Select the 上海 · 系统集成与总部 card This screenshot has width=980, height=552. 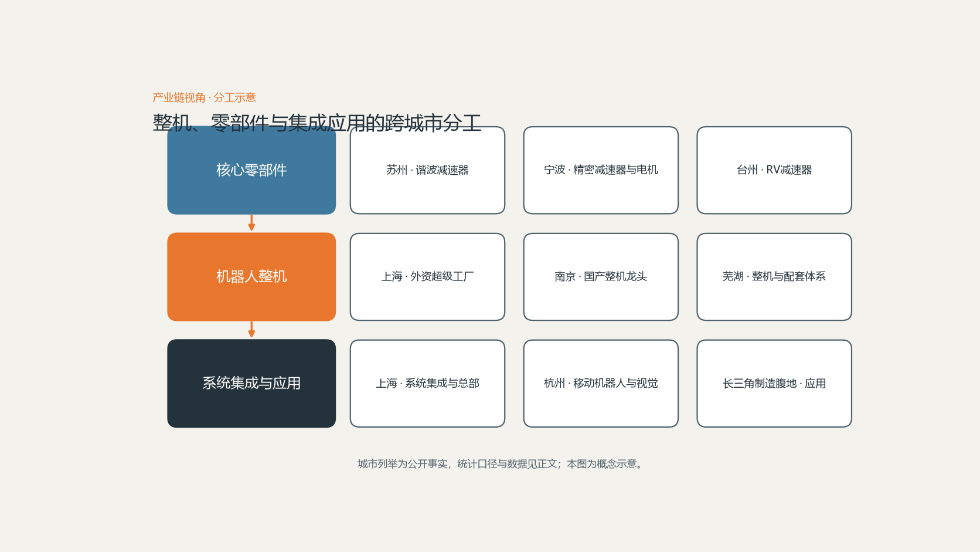(x=427, y=384)
